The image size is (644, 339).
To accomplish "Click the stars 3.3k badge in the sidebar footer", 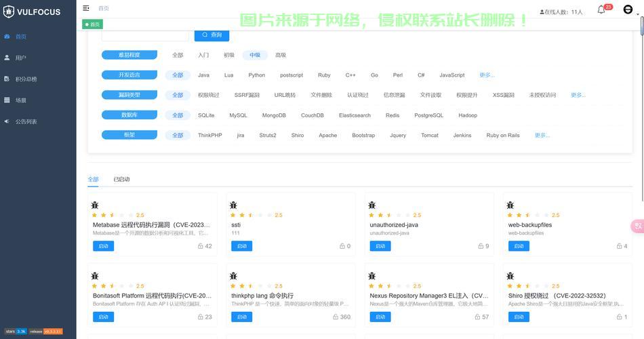I will (x=16, y=331).
